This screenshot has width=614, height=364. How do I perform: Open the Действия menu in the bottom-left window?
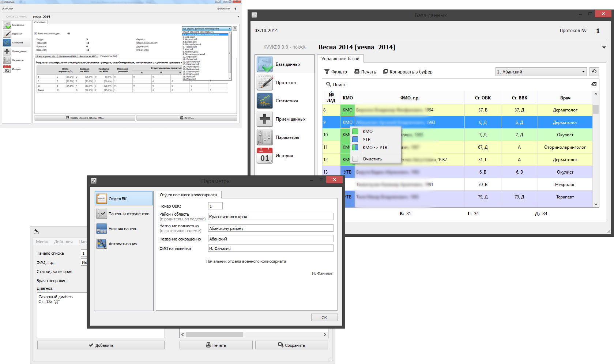pyautogui.click(x=63, y=242)
